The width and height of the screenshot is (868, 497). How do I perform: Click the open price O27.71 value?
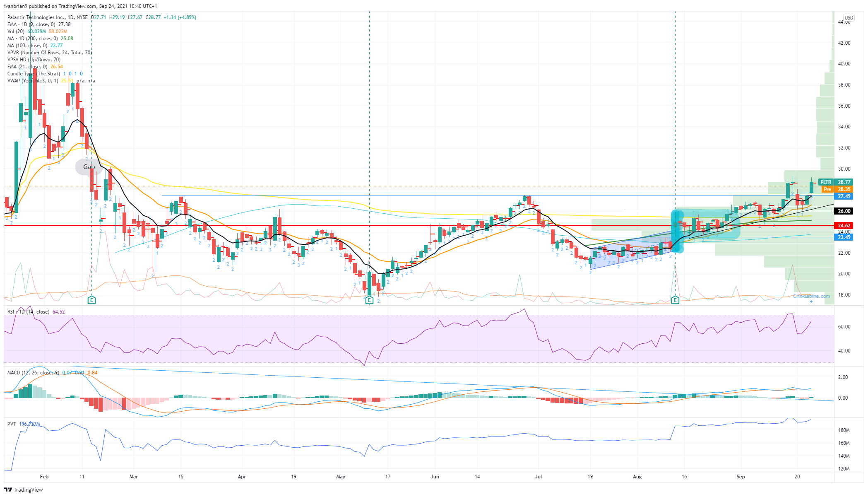pos(99,17)
